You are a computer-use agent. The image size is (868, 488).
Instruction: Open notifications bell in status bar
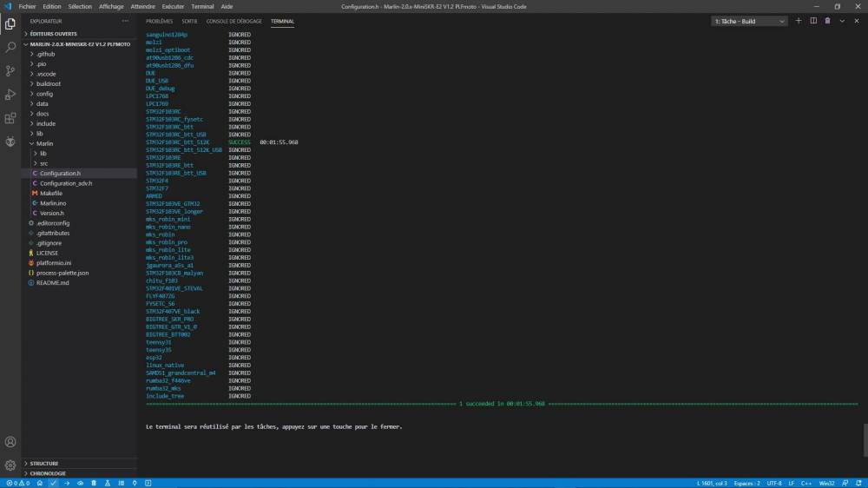[858, 483]
